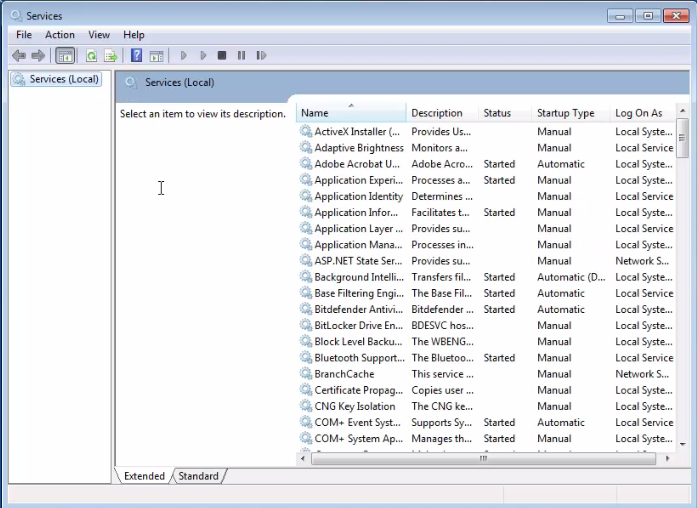Click the horizontal scrollbar thumb
Screen dimensions: 697x508
pos(484,458)
